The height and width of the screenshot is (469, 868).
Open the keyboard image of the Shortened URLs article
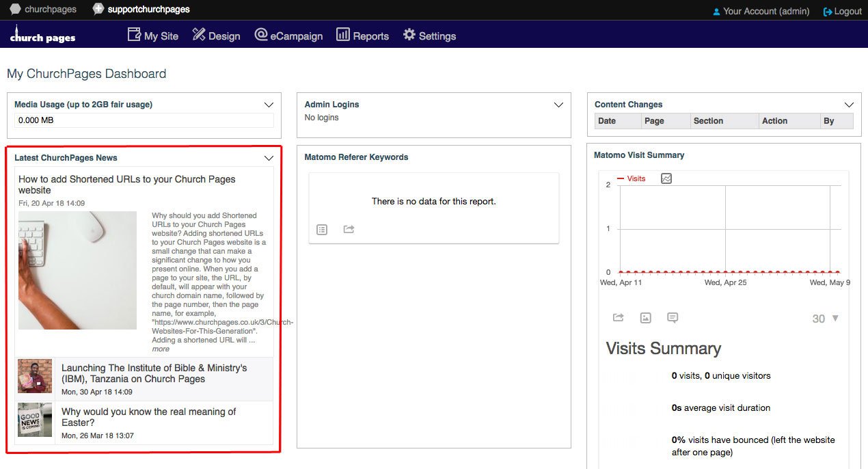77,270
